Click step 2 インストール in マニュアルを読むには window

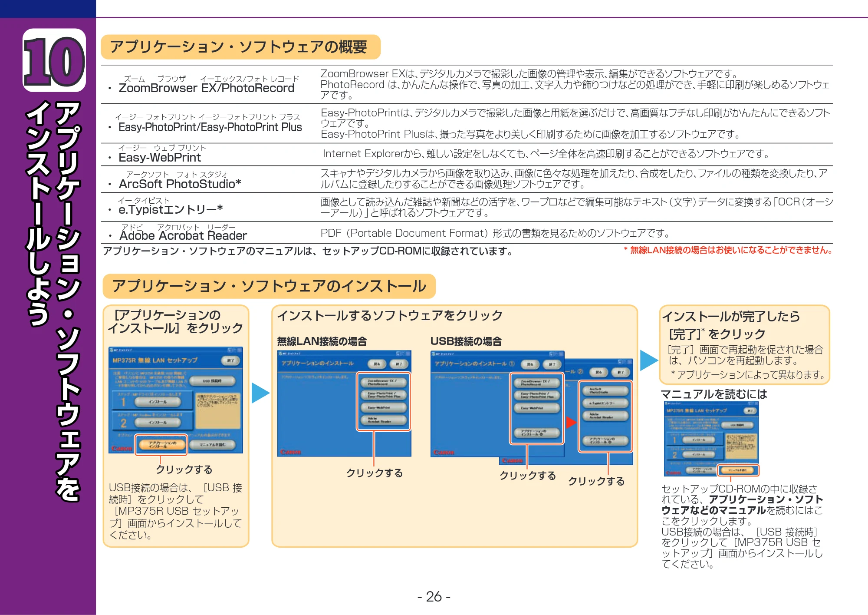pos(698,454)
